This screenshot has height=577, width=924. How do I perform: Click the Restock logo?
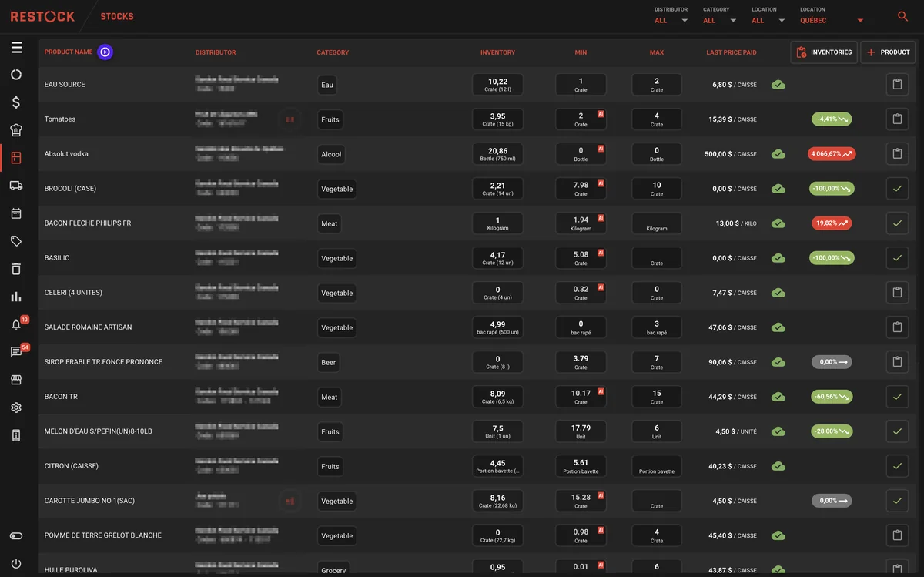42,16
